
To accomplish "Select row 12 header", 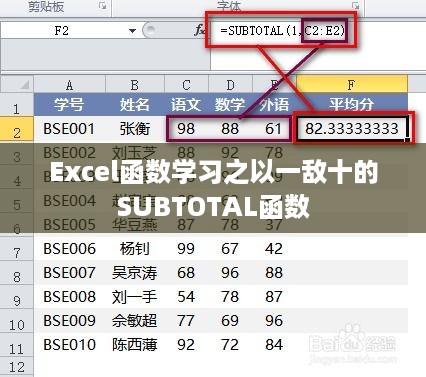I will tap(17, 367).
